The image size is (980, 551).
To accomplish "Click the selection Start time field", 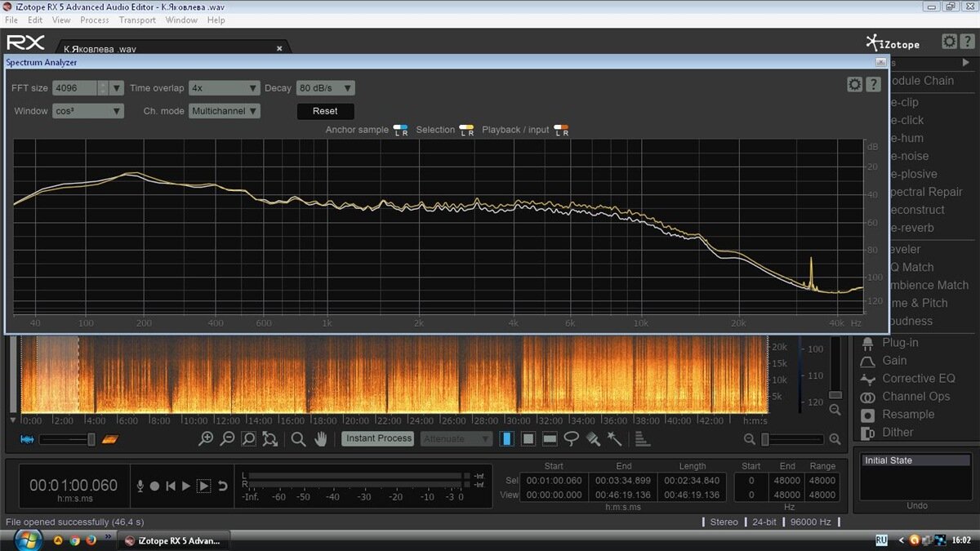I will (x=554, y=481).
